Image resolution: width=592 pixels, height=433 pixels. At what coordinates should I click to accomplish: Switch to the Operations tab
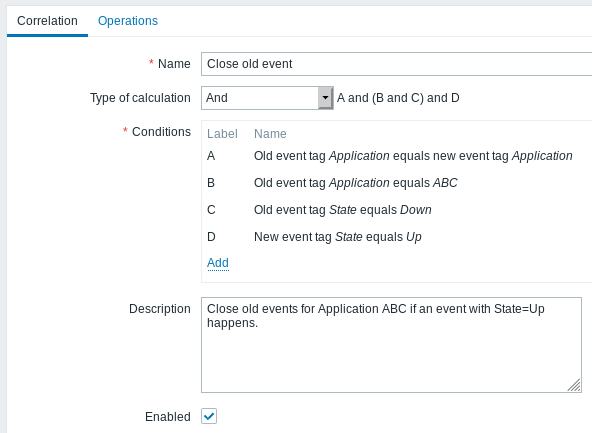click(128, 21)
